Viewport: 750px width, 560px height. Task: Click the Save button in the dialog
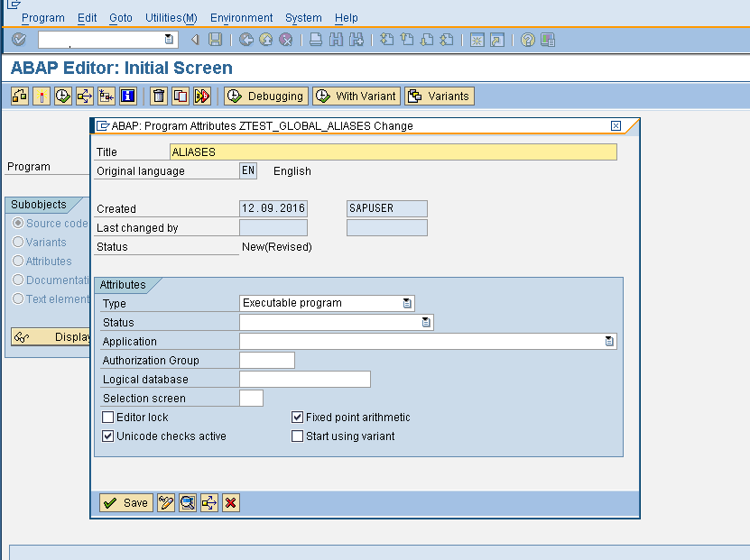(x=125, y=503)
